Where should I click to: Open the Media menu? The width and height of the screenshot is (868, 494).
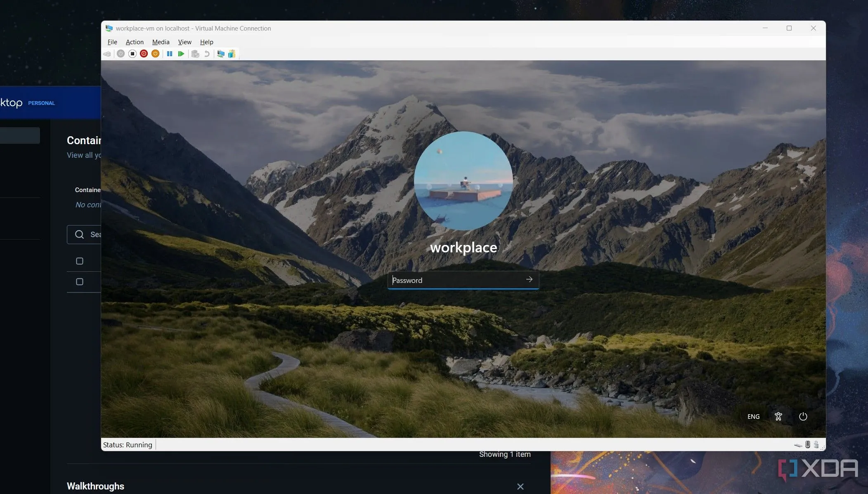pos(161,42)
